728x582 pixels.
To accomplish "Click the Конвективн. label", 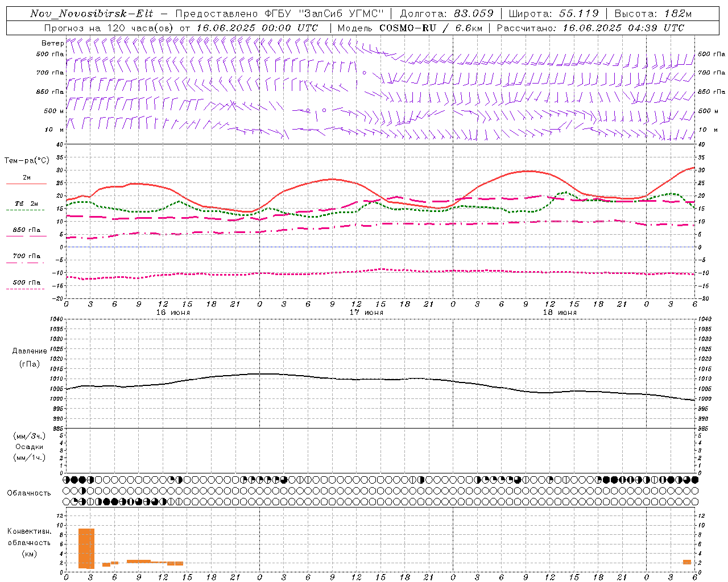I will (29, 531).
